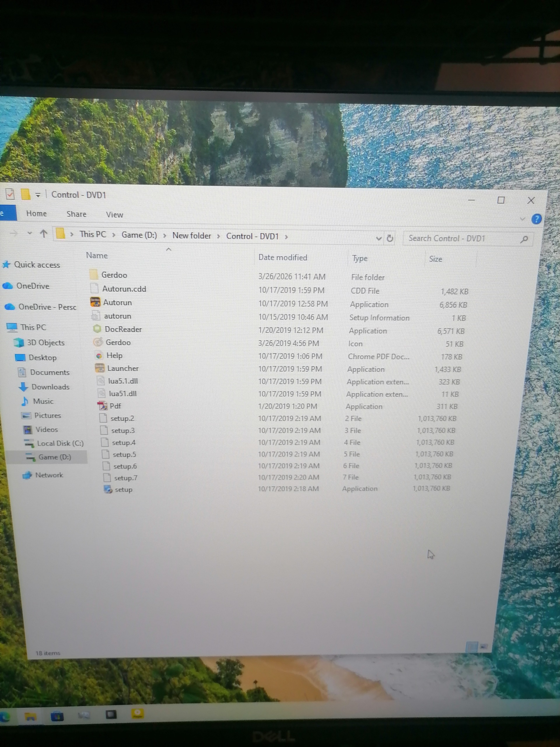Click the Quick access star icon
Screen dimensions: 560x747
pyautogui.click(x=6, y=264)
